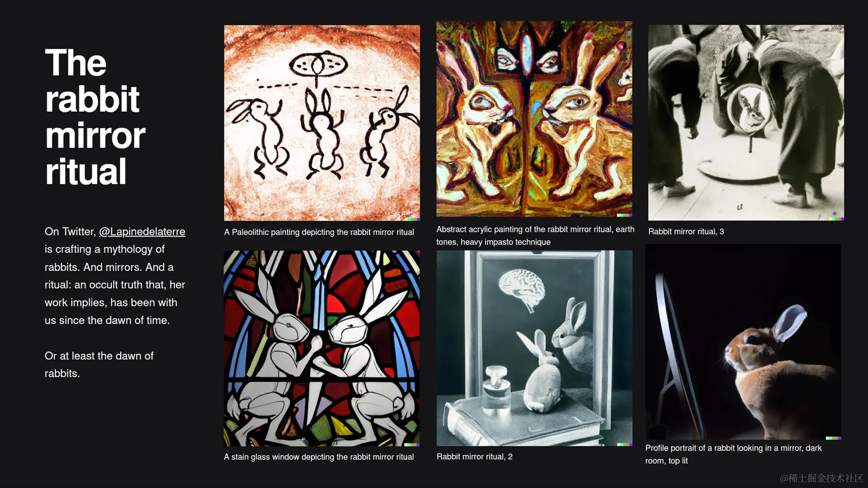Viewport: 868px width, 488px height.
Task: Click the caption 'Rabbit mirror ritual, 2'
Action: tap(474, 457)
